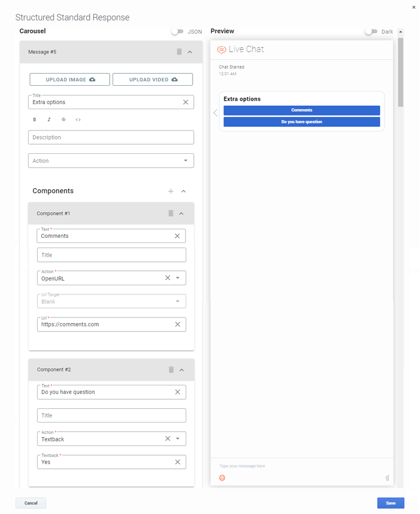Add a new component with plus icon
Viewport: 420px width, 514px height.
tap(170, 192)
